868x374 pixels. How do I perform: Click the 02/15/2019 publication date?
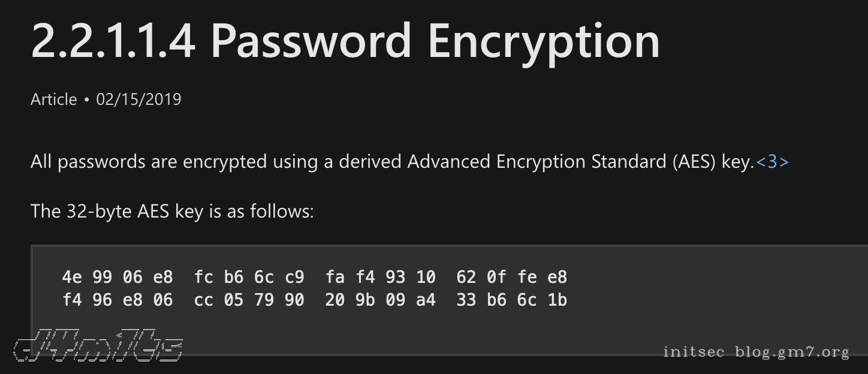tap(138, 99)
